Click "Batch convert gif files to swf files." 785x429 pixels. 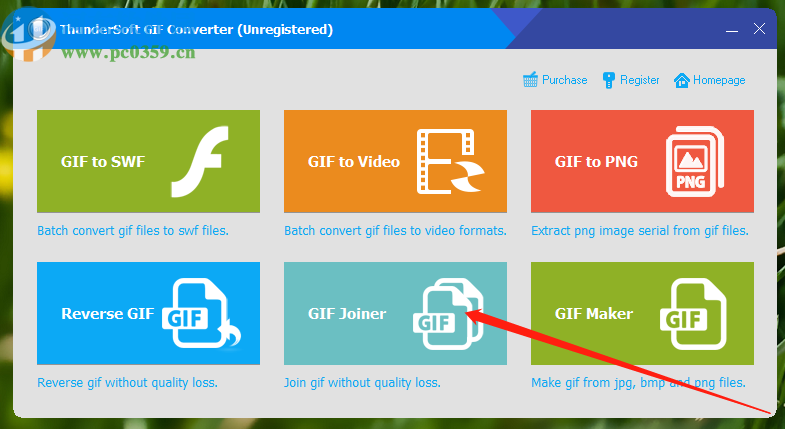[133, 231]
